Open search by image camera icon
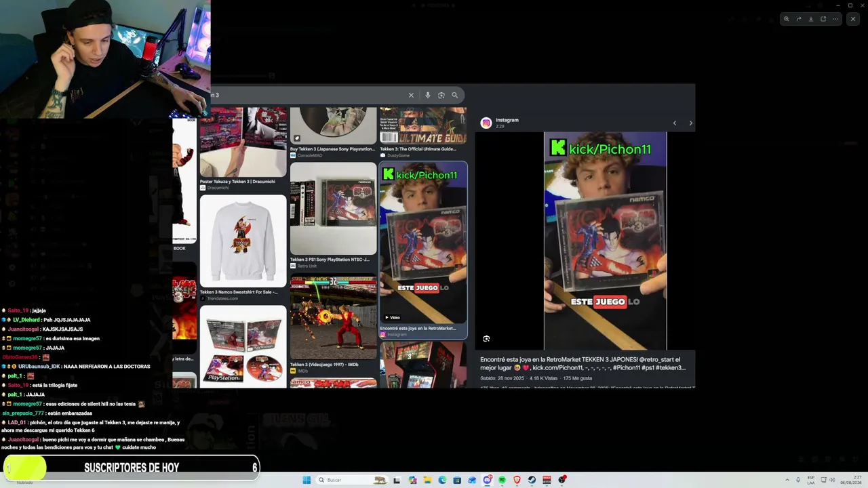This screenshot has height=488, width=868. [441, 95]
